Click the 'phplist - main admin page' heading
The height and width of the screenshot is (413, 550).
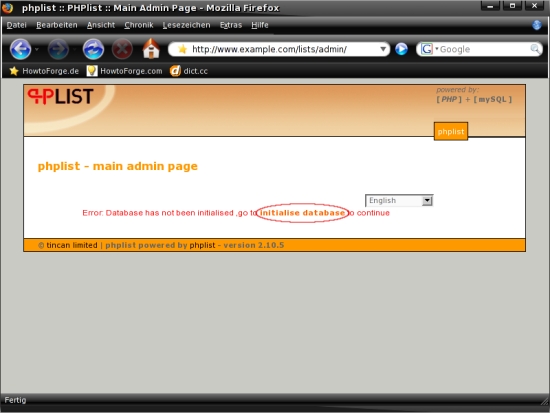click(118, 166)
